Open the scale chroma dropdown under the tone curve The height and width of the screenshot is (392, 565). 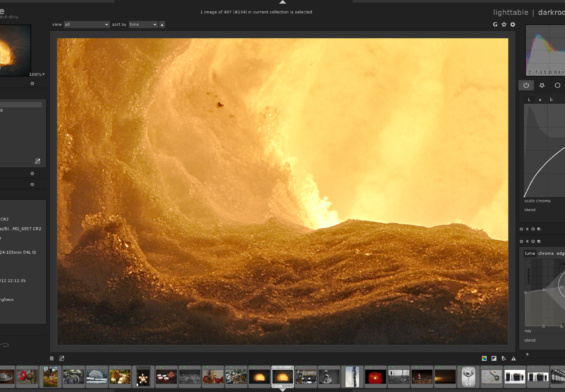pyautogui.click(x=538, y=201)
